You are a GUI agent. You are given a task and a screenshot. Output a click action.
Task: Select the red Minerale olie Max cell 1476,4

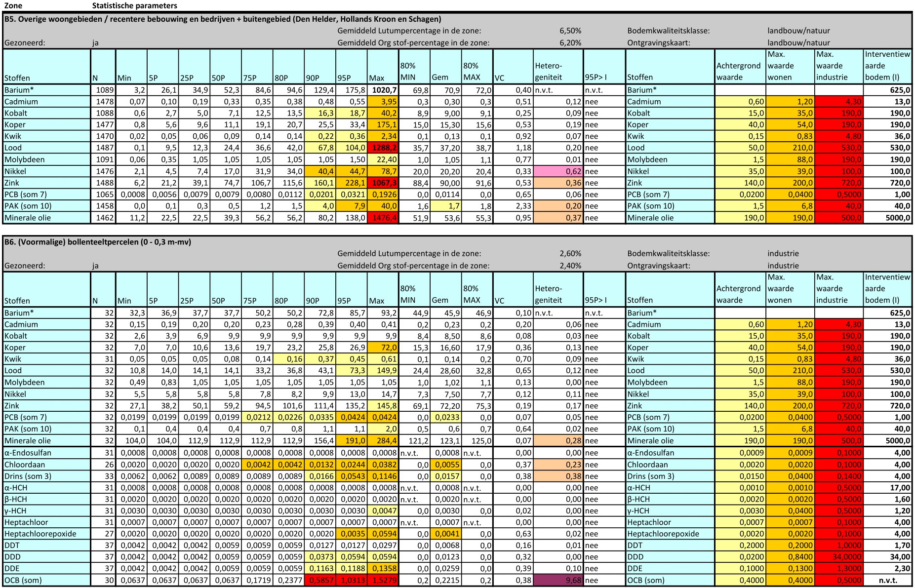pos(383,218)
